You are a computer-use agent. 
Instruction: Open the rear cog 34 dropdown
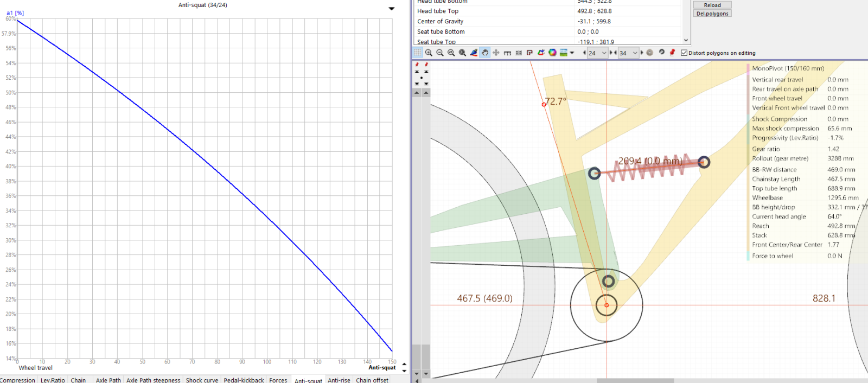[x=635, y=53]
